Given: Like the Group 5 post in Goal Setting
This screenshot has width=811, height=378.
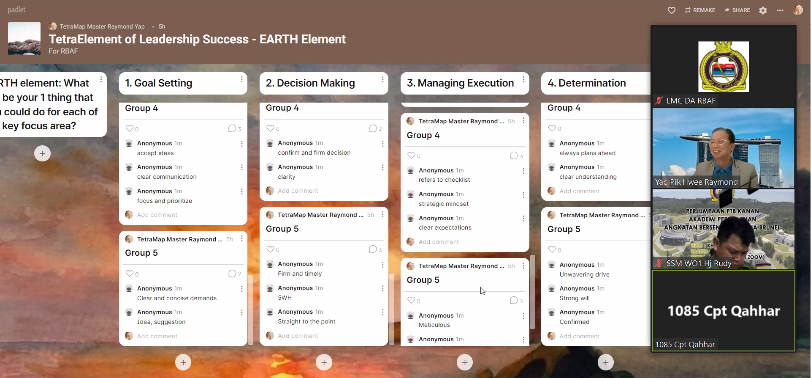Looking at the screenshot, I should (x=130, y=274).
